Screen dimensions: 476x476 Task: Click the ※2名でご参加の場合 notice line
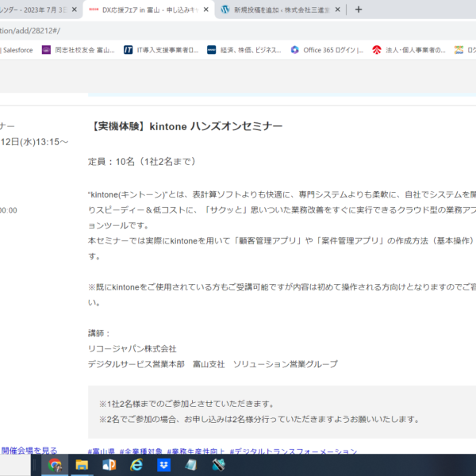coord(259,420)
